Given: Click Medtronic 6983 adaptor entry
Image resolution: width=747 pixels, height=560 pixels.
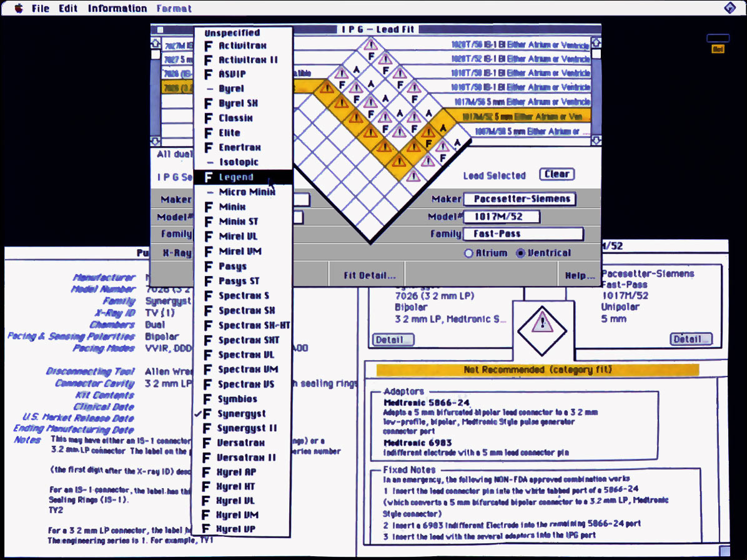Looking at the screenshot, I should 417,443.
